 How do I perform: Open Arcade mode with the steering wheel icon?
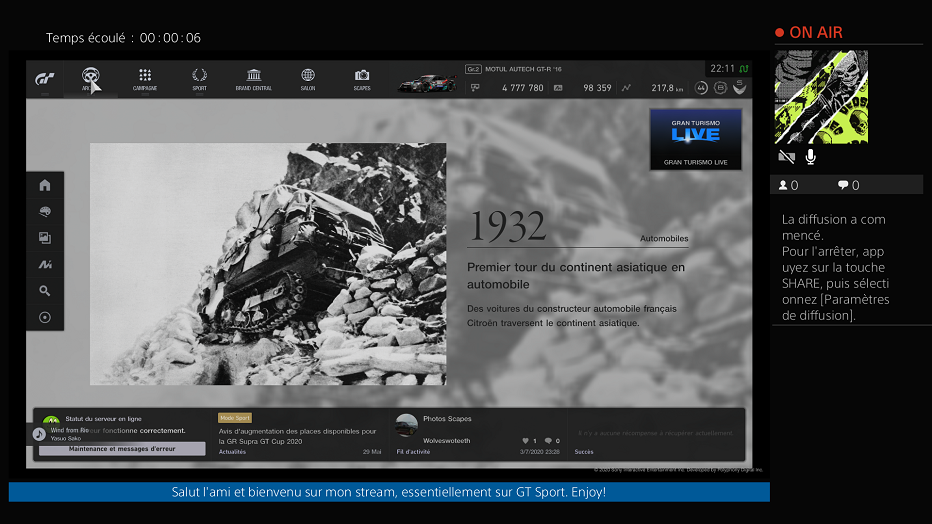coord(90,79)
